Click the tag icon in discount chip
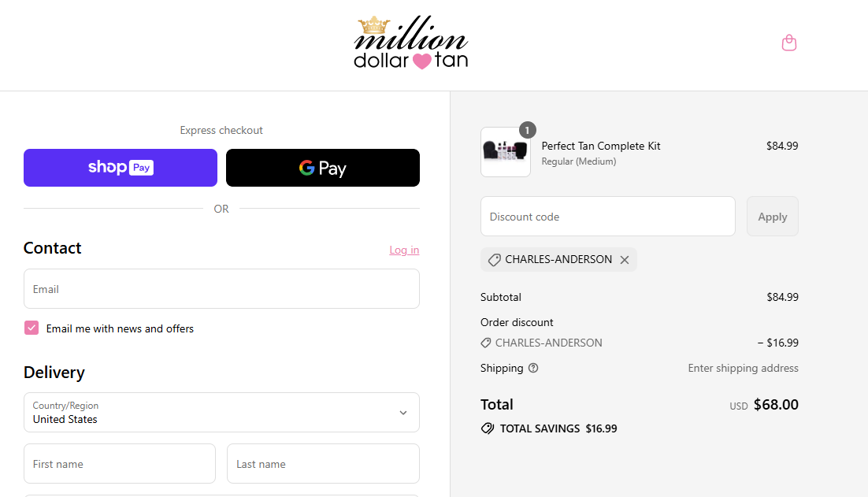868x497 pixels. click(x=495, y=260)
